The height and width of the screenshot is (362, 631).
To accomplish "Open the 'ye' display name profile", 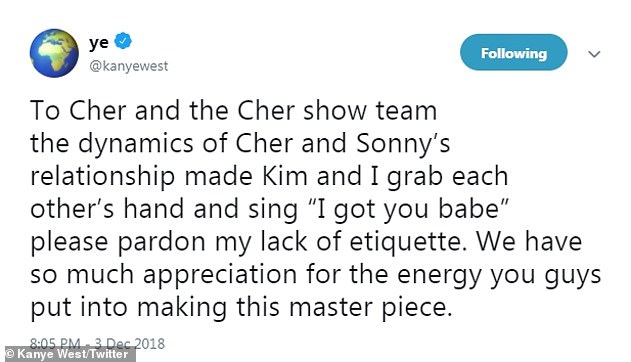I will (99, 42).
